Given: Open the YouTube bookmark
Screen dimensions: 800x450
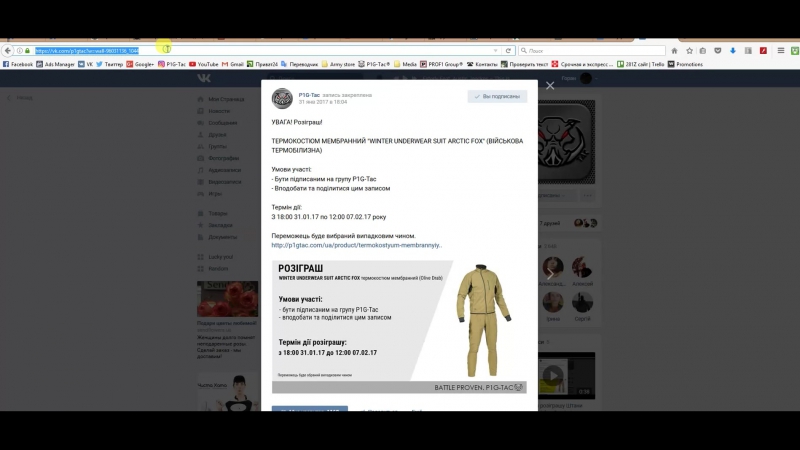Looking at the screenshot, I should coord(204,64).
